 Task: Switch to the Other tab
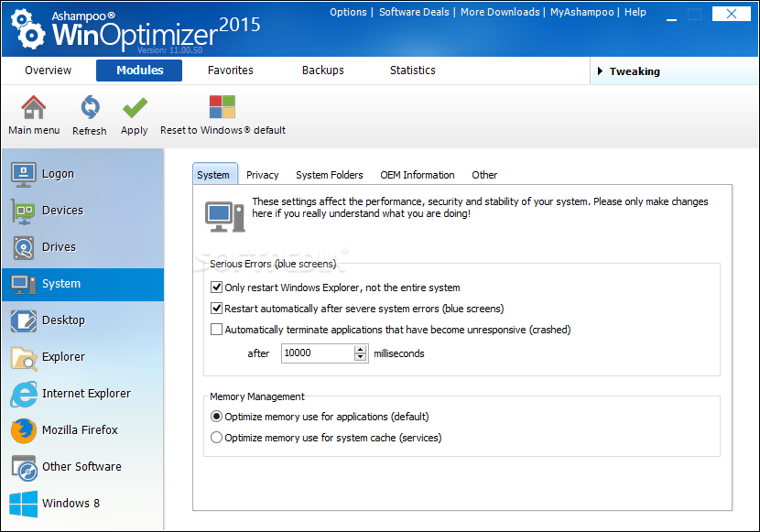pyautogui.click(x=484, y=175)
